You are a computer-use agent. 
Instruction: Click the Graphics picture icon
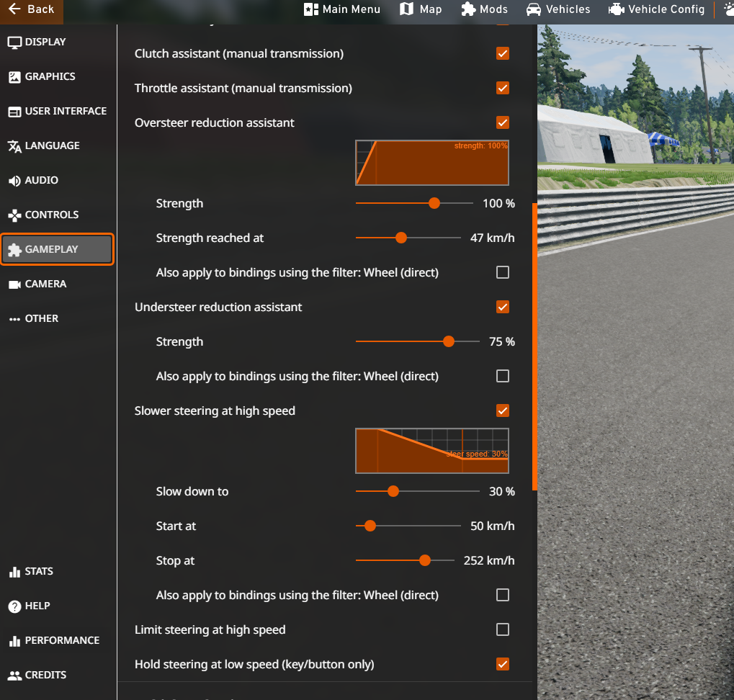[x=14, y=77]
